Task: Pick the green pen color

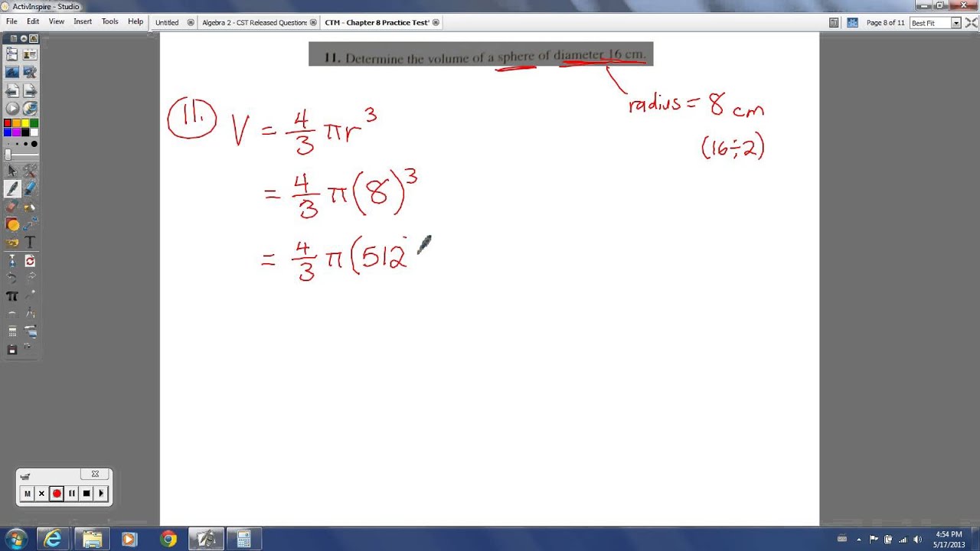Action: tap(34, 124)
